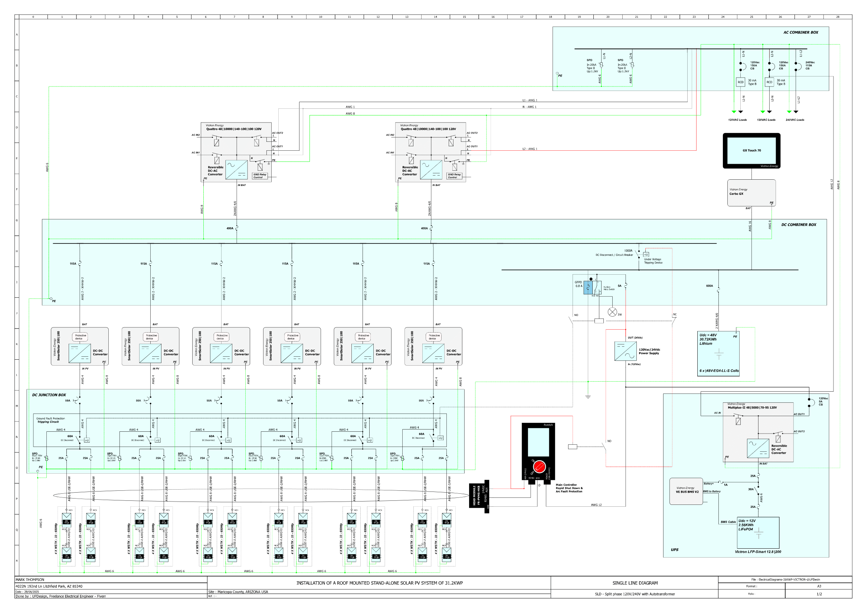The height and width of the screenshot is (614, 868).
Task: Select the earth ground symbol below the GFPD
Action: pyautogui.click(x=588, y=396)
